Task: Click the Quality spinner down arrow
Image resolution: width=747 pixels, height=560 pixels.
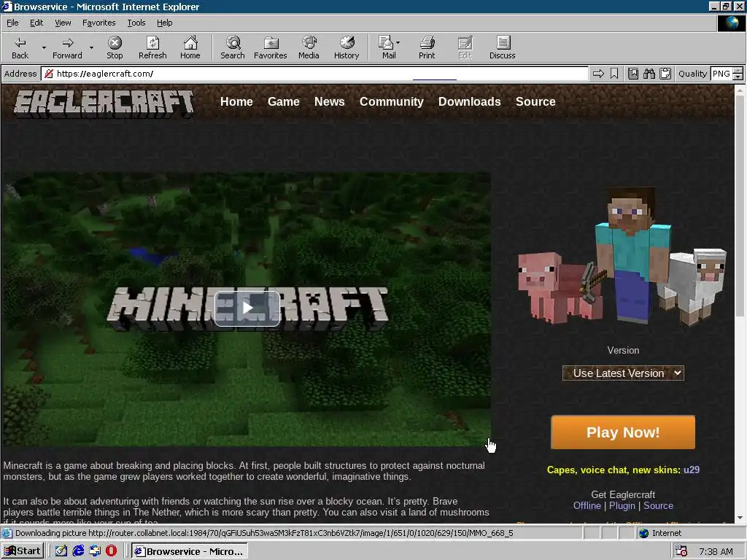Action: (x=738, y=77)
